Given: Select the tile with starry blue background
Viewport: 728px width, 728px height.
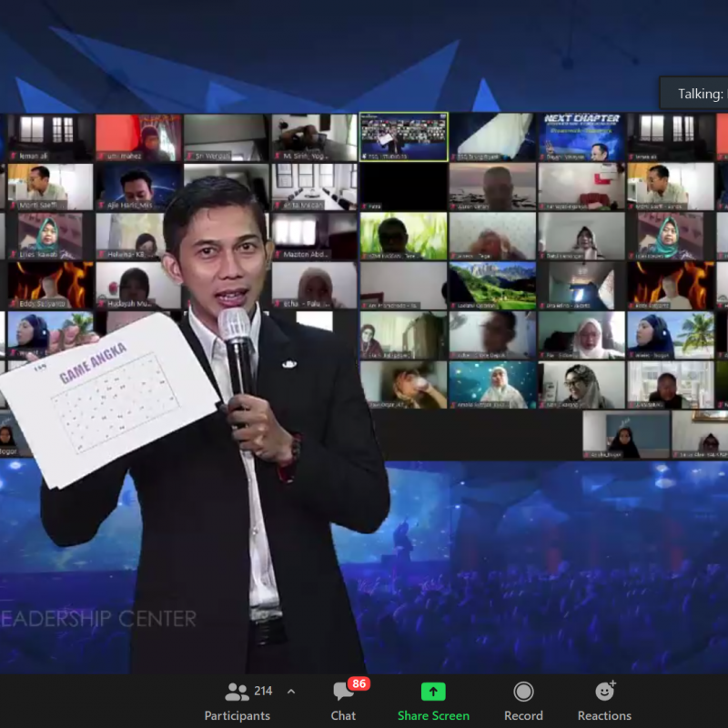Looking at the screenshot, I should [x=492, y=384].
